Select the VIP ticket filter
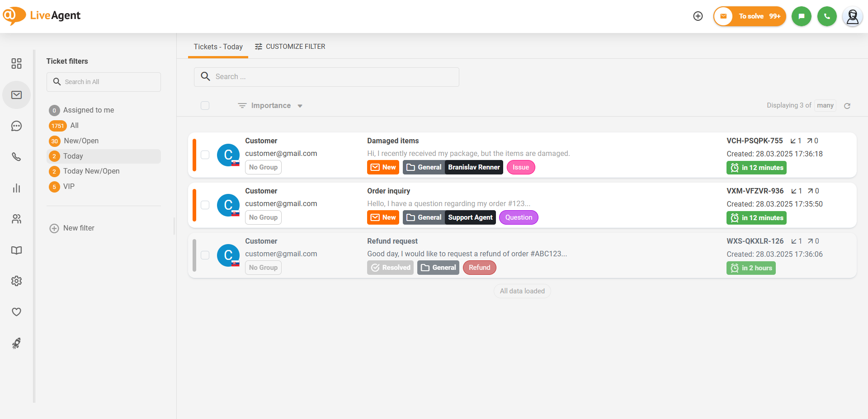This screenshot has width=868, height=419. (69, 187)
